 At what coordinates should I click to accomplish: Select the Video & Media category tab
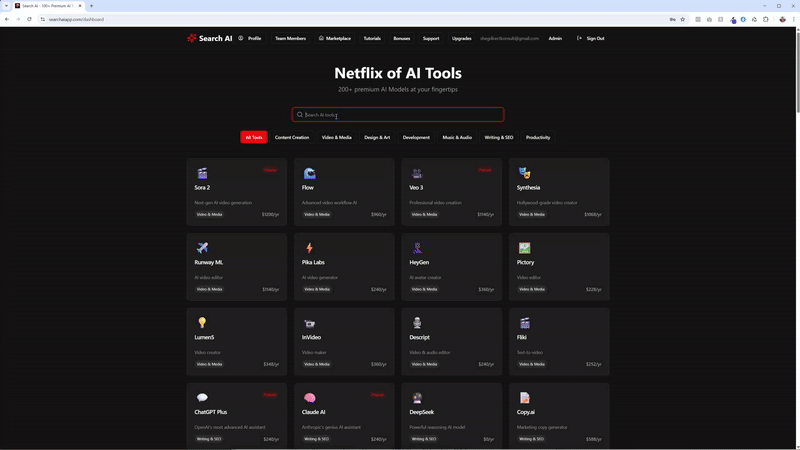(x=336, y=137)
